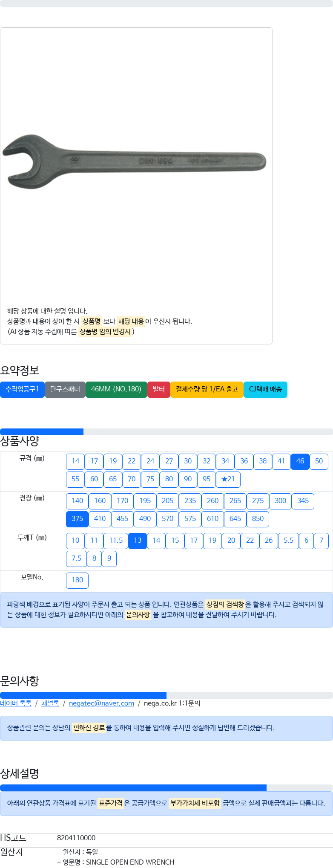Choose size 46 in 규격 options
Image resolution: width=333 pixels, height=868 pixels.
(x=300, y=461)
